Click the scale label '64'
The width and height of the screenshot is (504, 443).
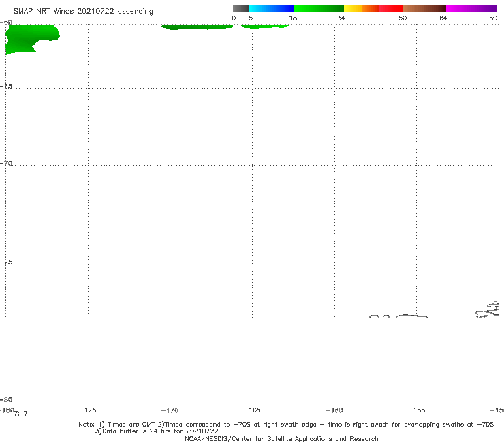pos(443,18)
